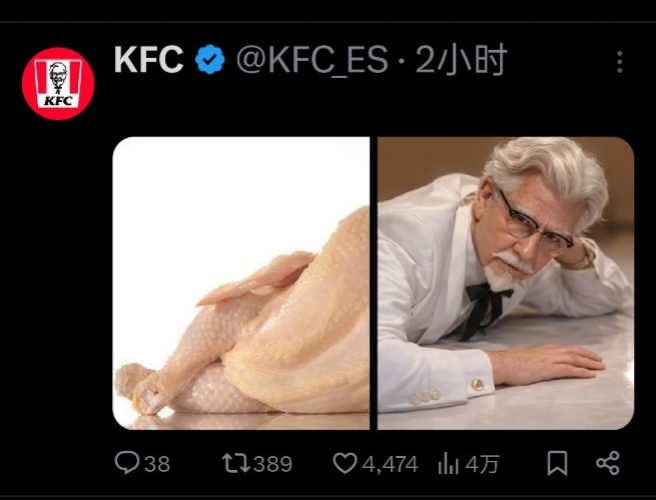Click the blue verified badge
Screen dimensions: 656x500
pos(209,61)
